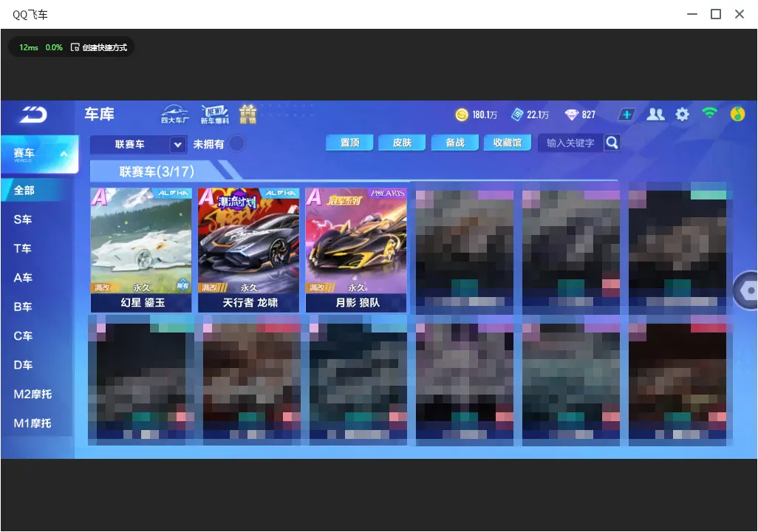
Task: Click the gold coin currency icon
Action: [462, 115]
